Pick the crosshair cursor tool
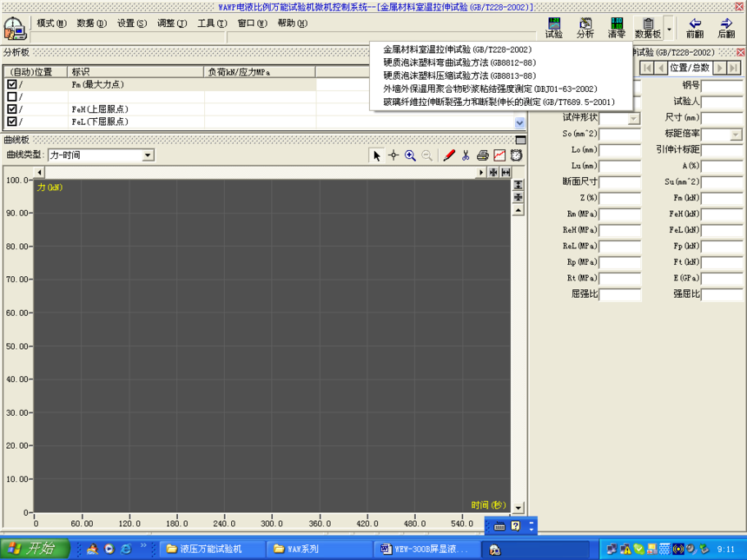Image resolution: width=747 pixels, height=560 pixels. 393,155
